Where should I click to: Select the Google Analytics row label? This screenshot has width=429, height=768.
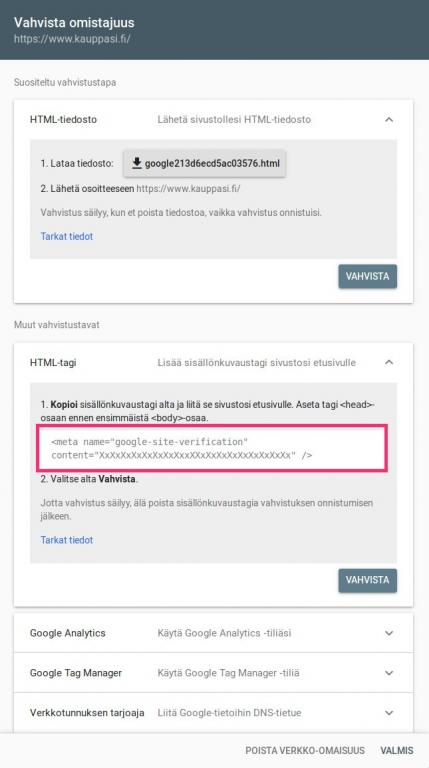tap(68, 633)
